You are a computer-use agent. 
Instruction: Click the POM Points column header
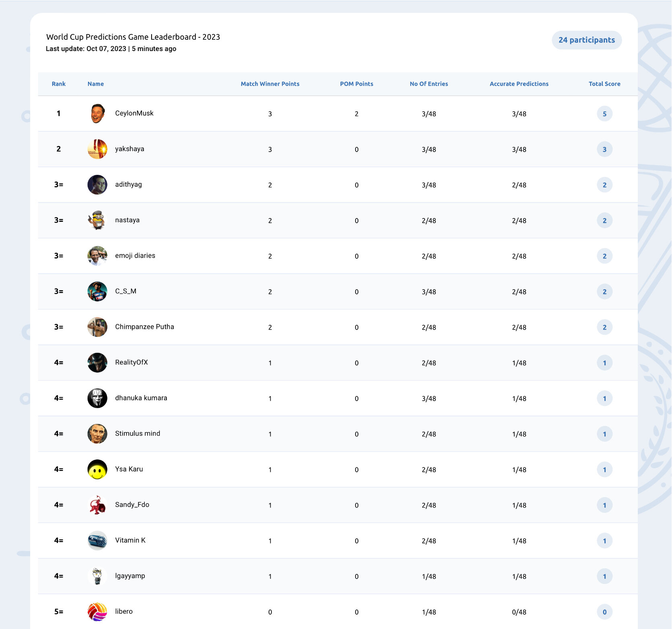(357, 84)
